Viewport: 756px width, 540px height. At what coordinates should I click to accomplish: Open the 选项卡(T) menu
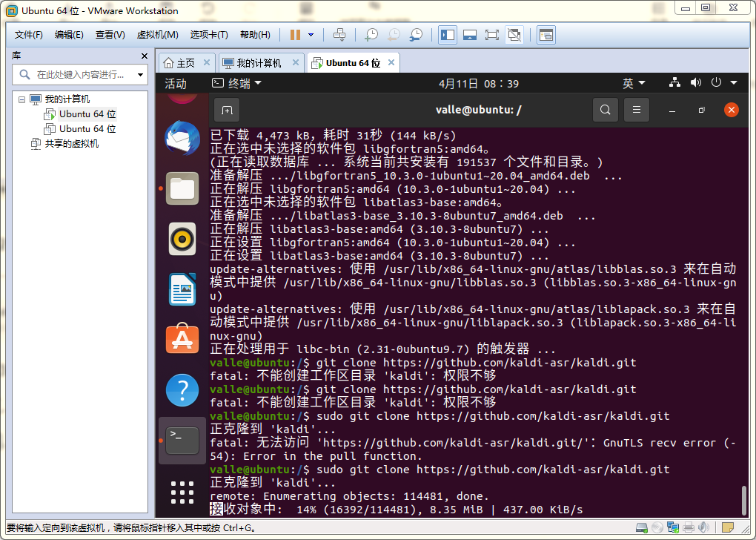[x=209, y=35]
